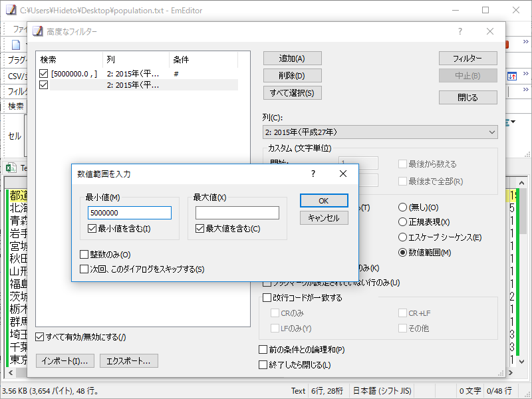Open the 列(C) column dropdown
Image resolution: width=532 pixels, height=399 pixels.
[380, 132]
